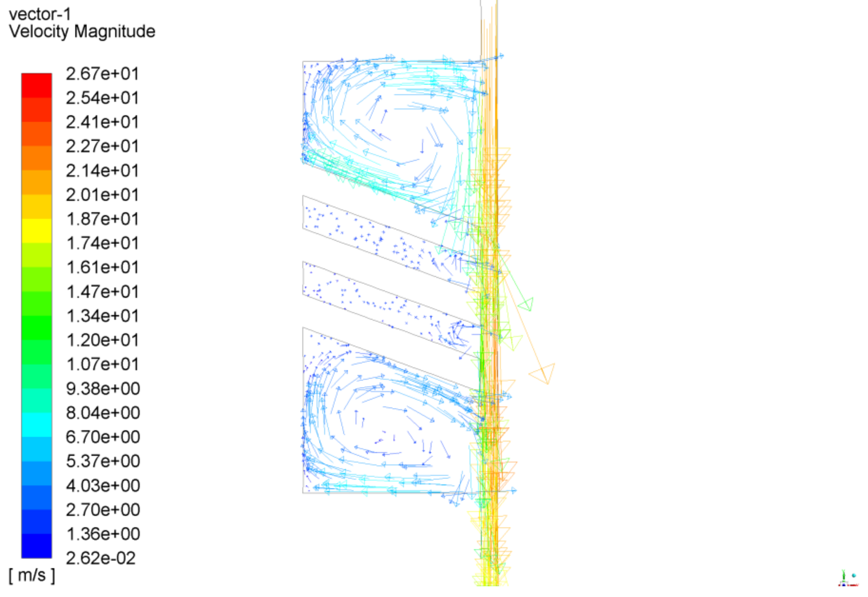Viewport: 868px width, 597px height.
Task: Click the green arrowhead right of the jet
Action: tap(526, 304)
